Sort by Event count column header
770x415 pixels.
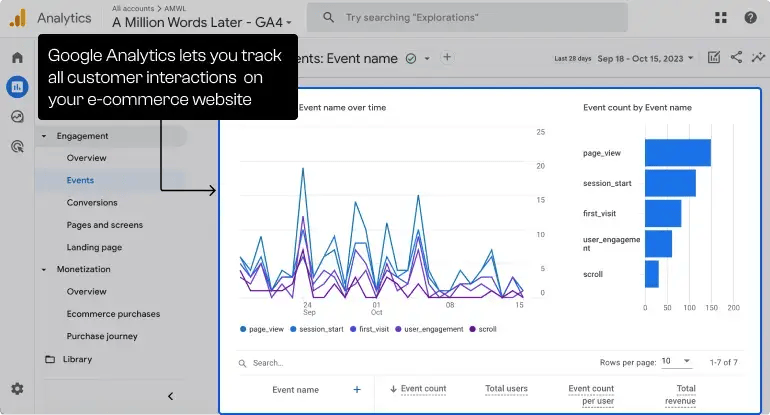tap(422, 389)
